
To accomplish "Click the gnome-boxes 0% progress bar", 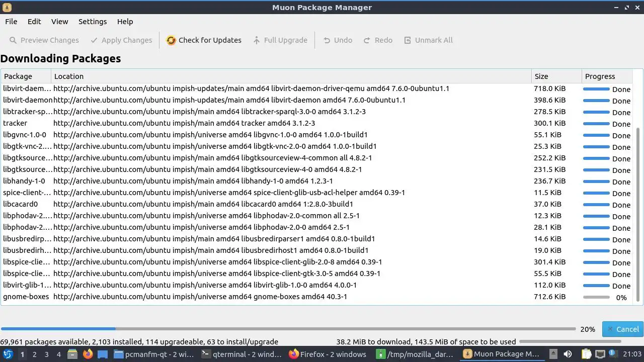I will click(x=596, y=297).
